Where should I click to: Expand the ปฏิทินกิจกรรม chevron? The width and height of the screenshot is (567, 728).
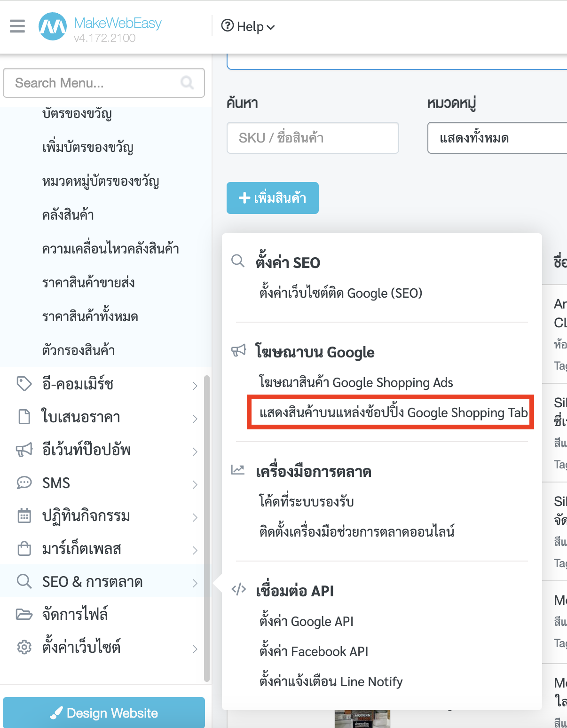(195, 517)
